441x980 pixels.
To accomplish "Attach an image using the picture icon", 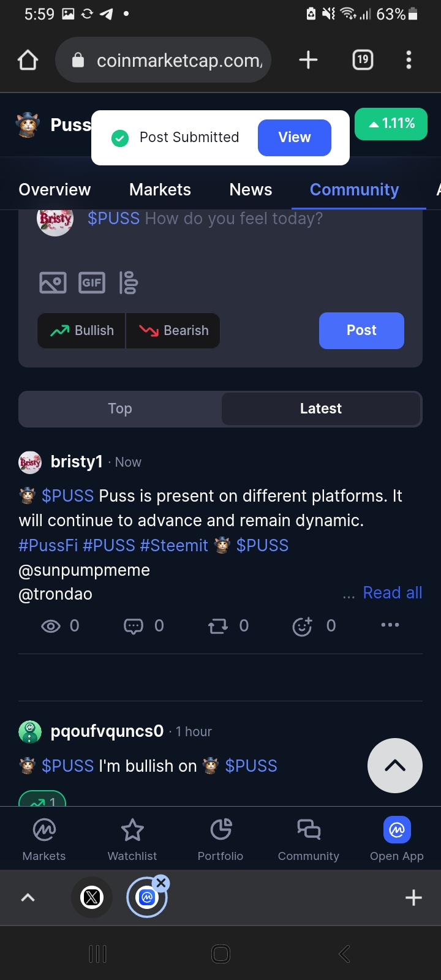I will click(53, 282).
